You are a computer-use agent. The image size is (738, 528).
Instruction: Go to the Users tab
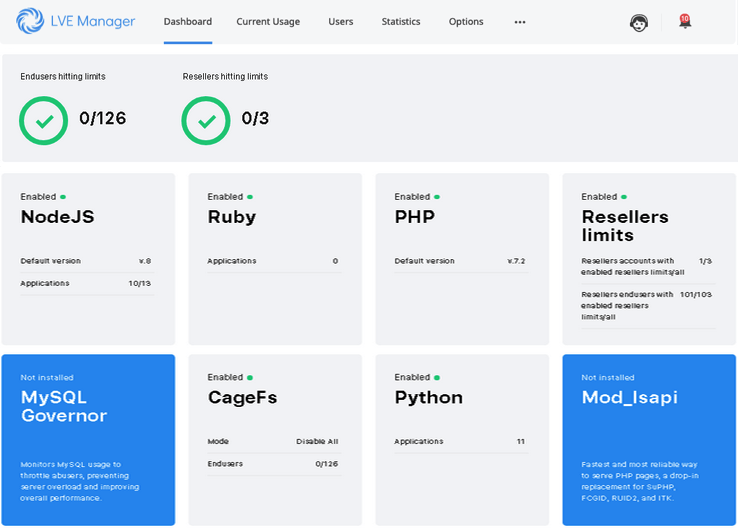tap(340, 22)
